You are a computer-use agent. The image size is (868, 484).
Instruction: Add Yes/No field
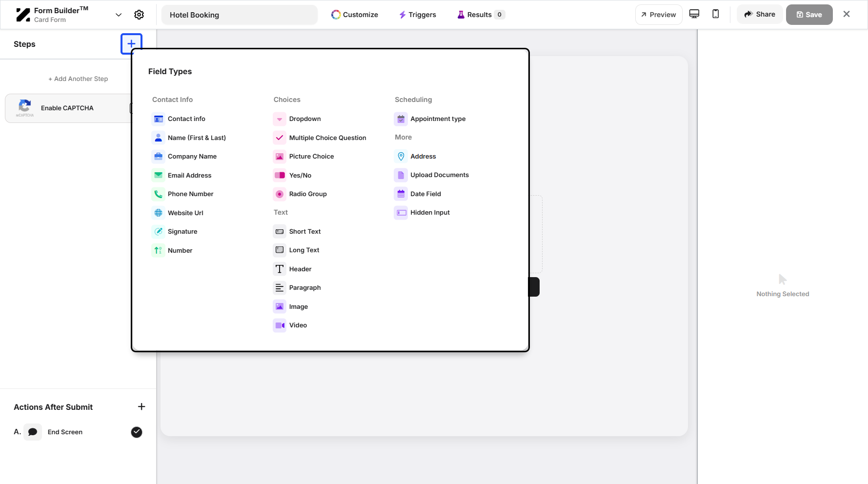click(292, 175)
